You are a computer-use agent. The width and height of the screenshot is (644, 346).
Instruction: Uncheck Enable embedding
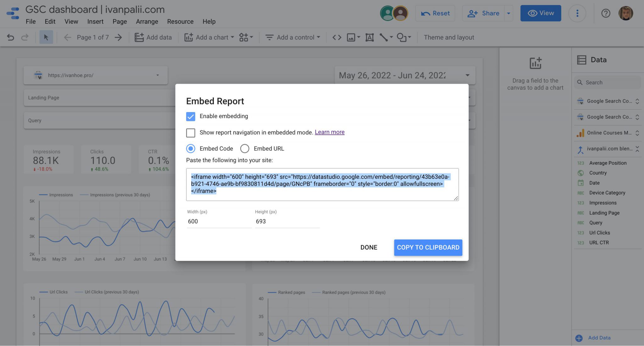coord(191,116)
